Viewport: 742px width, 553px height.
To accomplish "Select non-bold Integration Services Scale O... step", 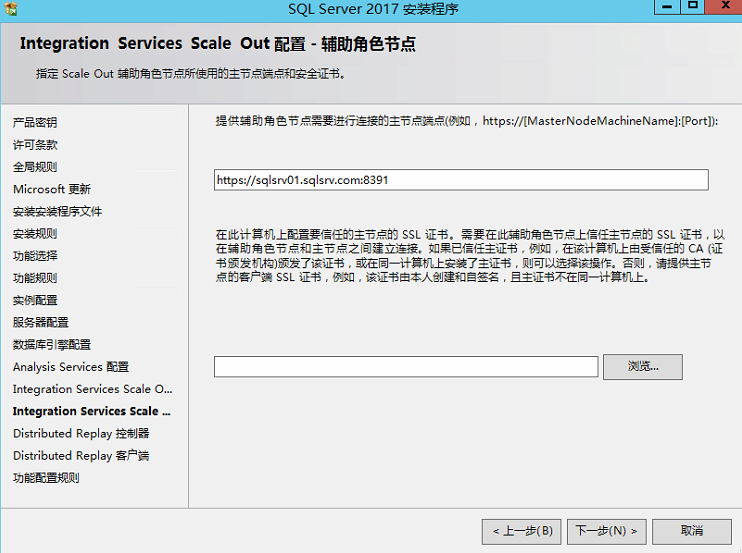I will click(92, 389).
